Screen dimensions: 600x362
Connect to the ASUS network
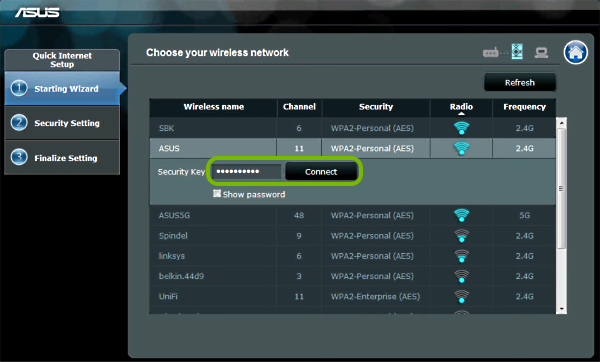point(321,172)
